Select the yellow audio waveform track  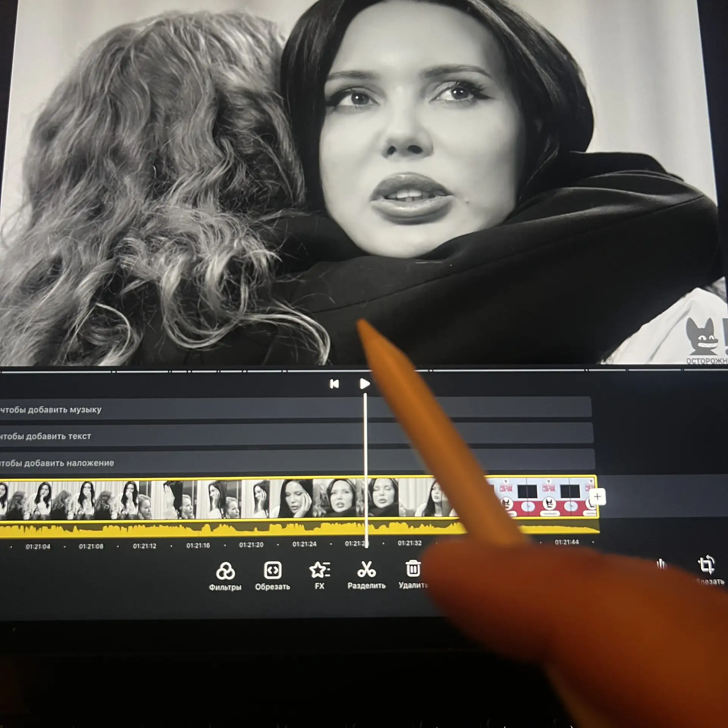click(x=300, y=529)
